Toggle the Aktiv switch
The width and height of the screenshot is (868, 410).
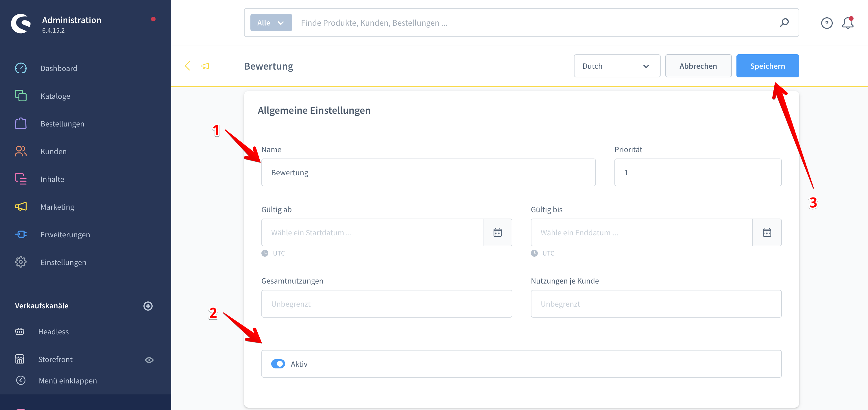coord(278,364)
